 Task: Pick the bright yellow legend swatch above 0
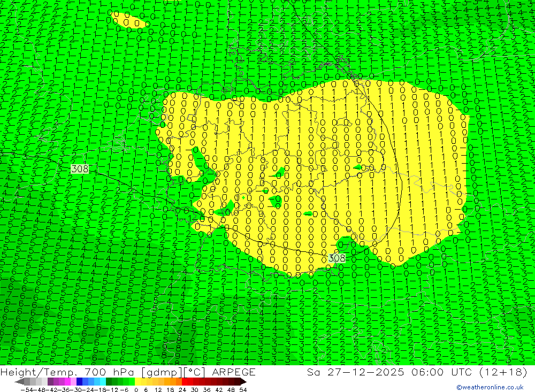click(x=138, y=382)
